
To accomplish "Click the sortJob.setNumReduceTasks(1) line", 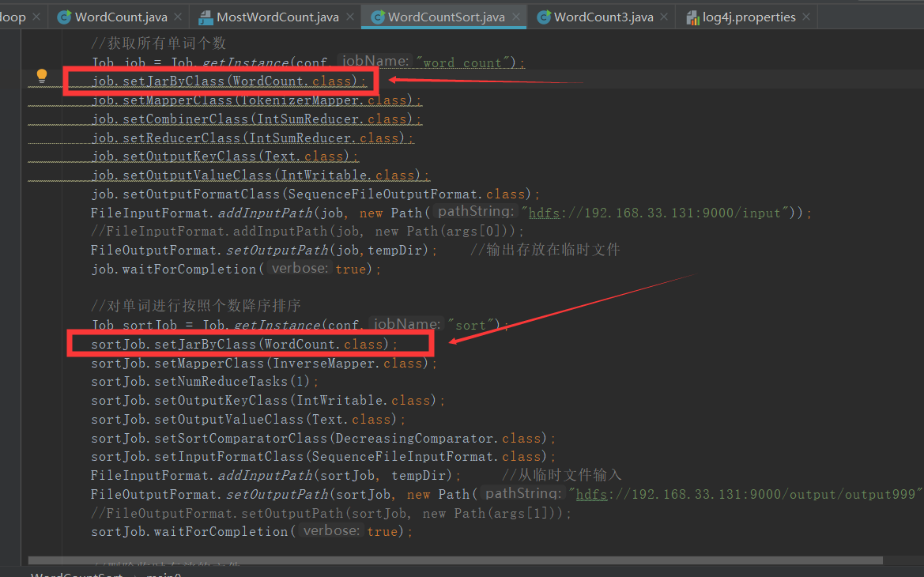I will pyautogui.click(x=205, y=381).
